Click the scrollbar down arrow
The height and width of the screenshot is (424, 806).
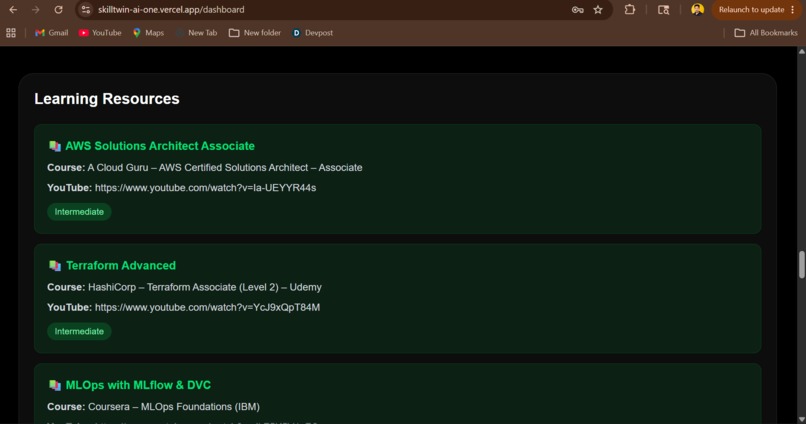coord(801,419)
